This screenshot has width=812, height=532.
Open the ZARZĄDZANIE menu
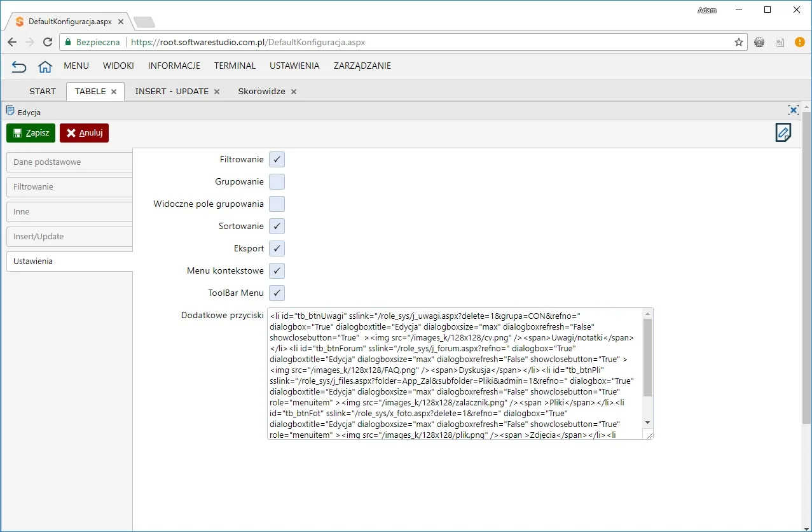pyautogui.click(x=362, y=66)
